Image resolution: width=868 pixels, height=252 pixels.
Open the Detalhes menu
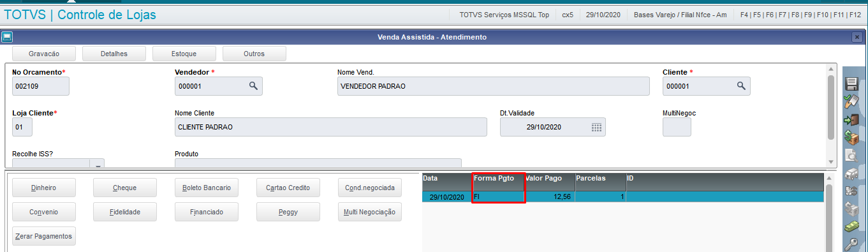click(x=114, y=54)
